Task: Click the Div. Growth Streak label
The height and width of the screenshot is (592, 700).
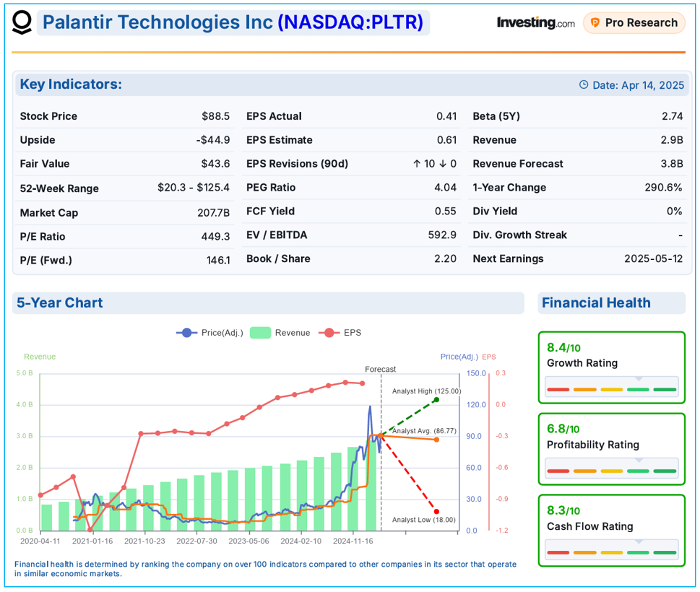Action: 519,235
